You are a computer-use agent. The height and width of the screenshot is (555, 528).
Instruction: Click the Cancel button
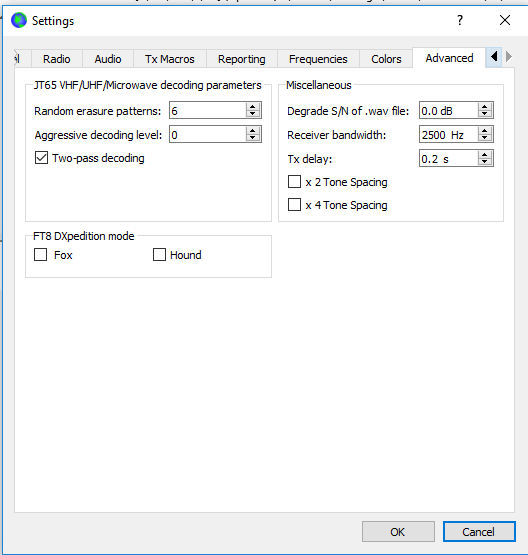[479, 531]
